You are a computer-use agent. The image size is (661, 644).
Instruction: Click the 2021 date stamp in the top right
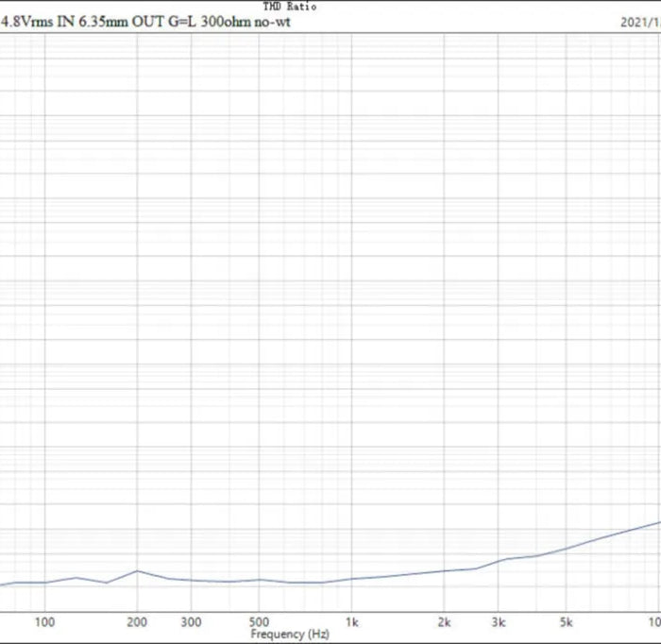coord(640,22)
